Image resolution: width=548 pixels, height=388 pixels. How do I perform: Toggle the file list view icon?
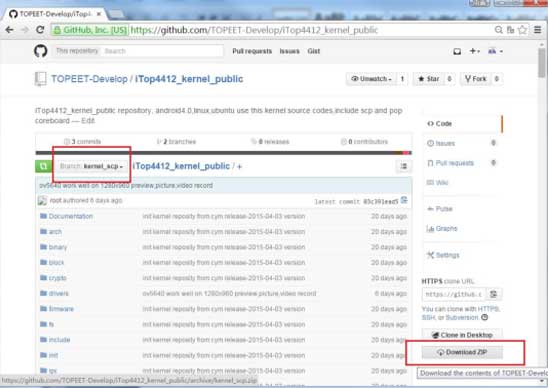(404, 166)
